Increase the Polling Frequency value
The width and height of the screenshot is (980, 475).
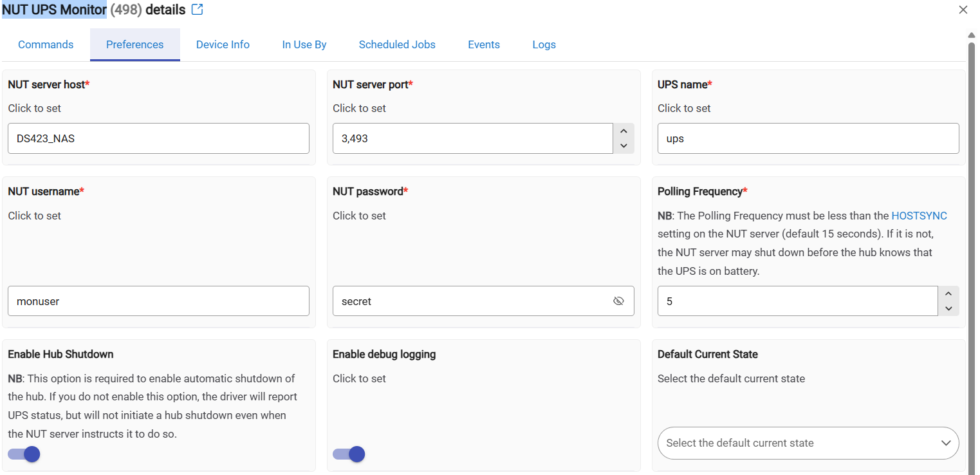pos(948,293)
